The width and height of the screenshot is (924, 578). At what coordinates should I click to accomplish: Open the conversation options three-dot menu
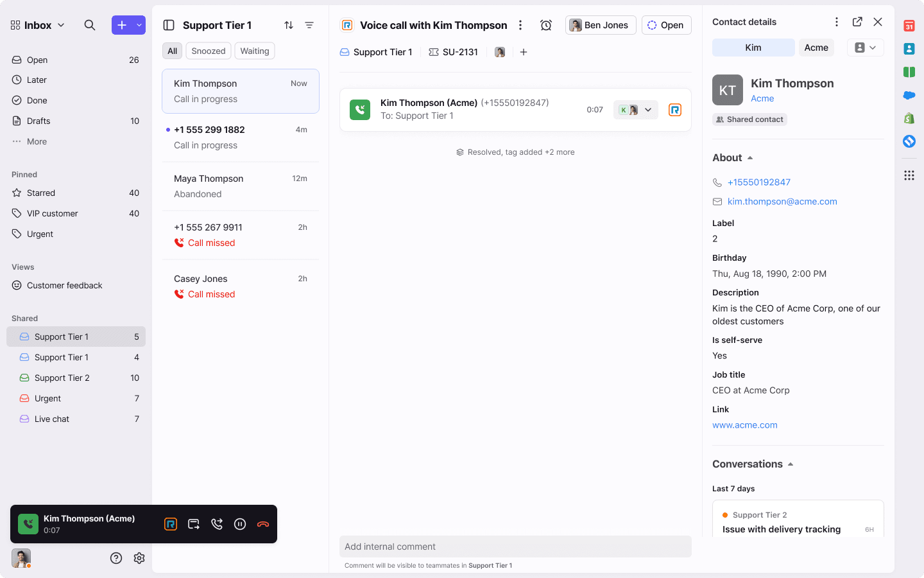[520, 24]
